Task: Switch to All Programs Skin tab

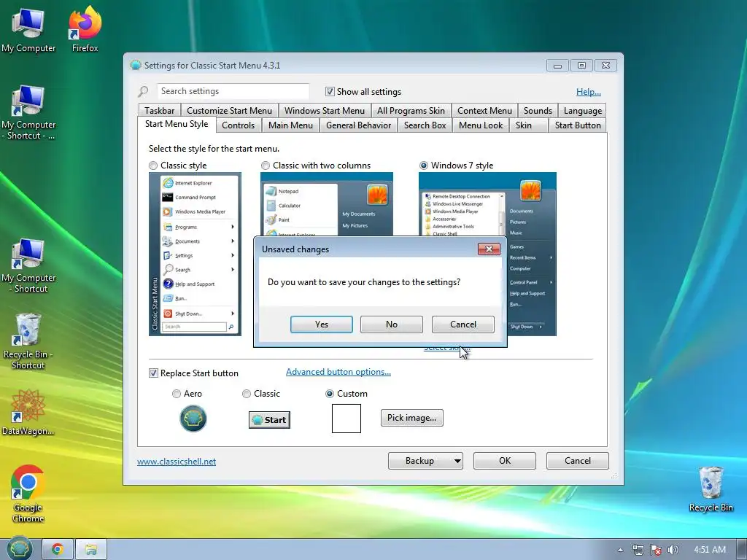Action: tap(411, 111)
